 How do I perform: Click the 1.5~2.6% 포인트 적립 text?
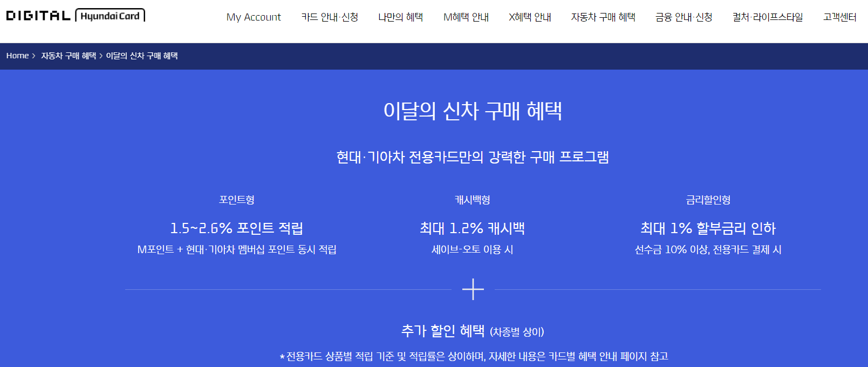[237, 228]
